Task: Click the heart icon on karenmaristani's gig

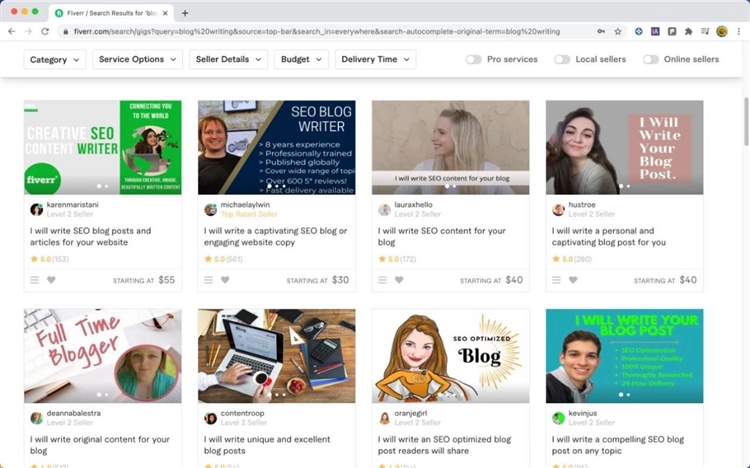Action: tap(51, 280)
